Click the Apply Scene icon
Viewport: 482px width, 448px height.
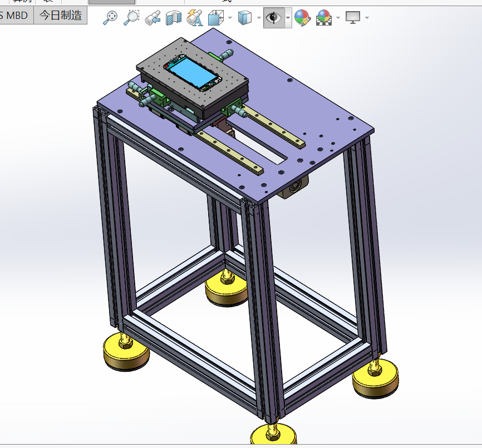324,18
